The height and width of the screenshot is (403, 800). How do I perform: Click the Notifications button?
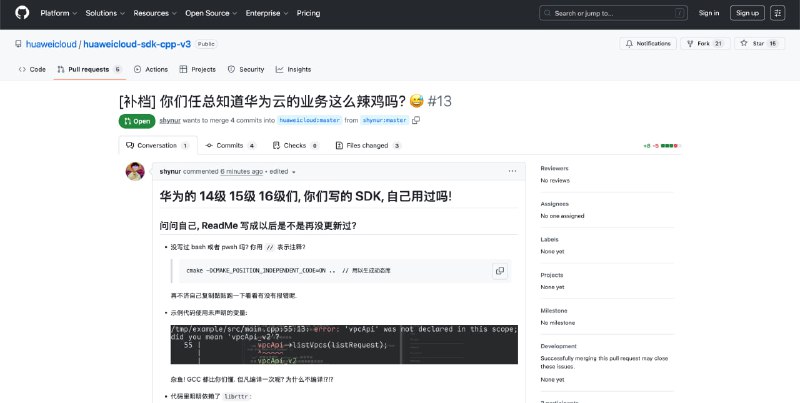(x=648, y=43)
